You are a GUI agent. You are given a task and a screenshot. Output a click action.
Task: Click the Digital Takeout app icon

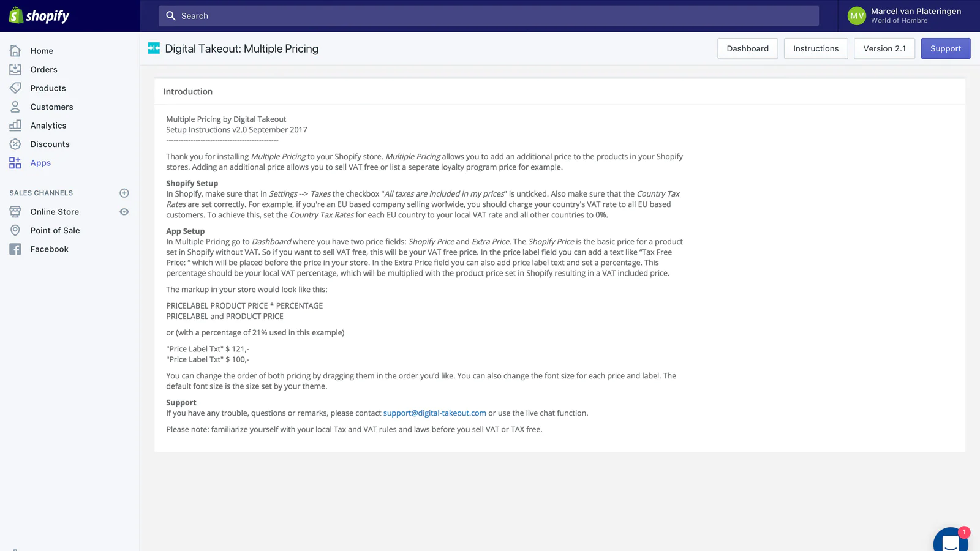tap(154, 48)
